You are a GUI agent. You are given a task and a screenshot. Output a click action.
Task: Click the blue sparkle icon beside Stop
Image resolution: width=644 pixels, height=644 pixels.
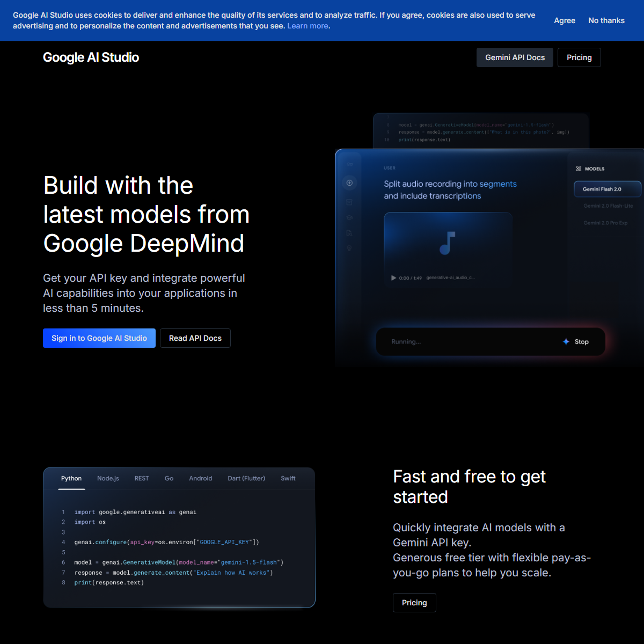click(x=566, y=342)
